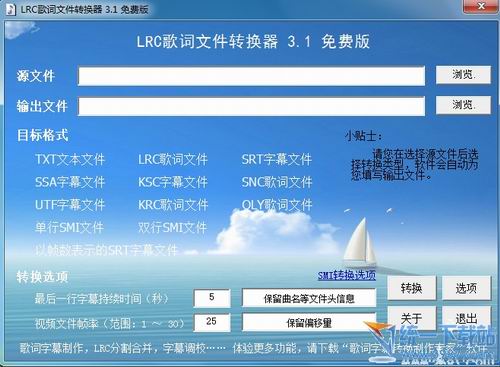Open the 关于 about dialog

pyautogui.click(x=412, y=319)
